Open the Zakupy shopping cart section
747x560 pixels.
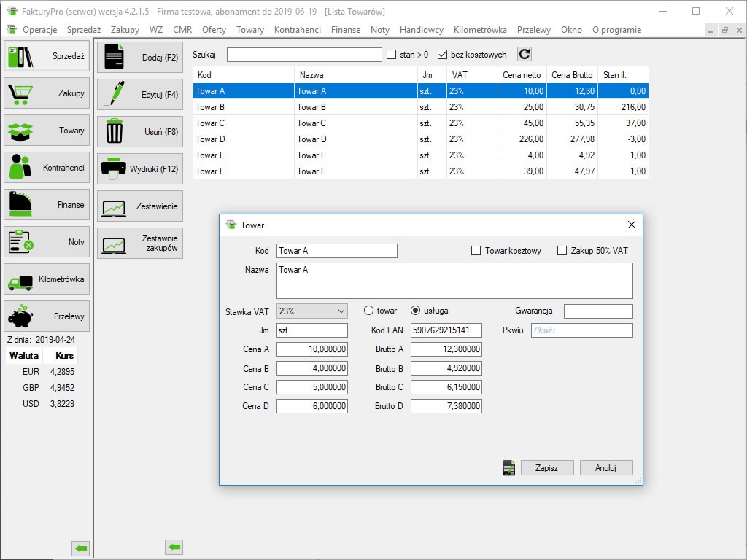[x=47, y=93]
